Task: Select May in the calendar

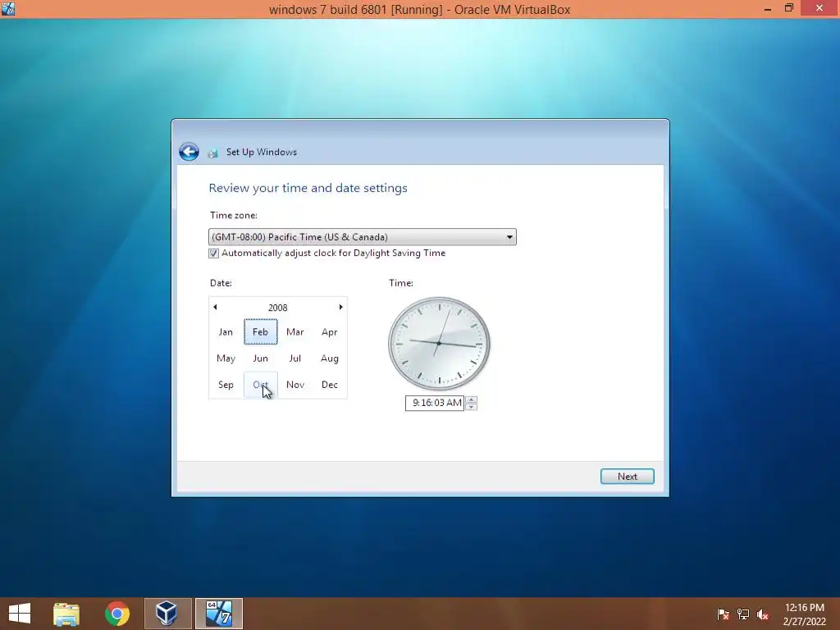Action: click(226, 358)
